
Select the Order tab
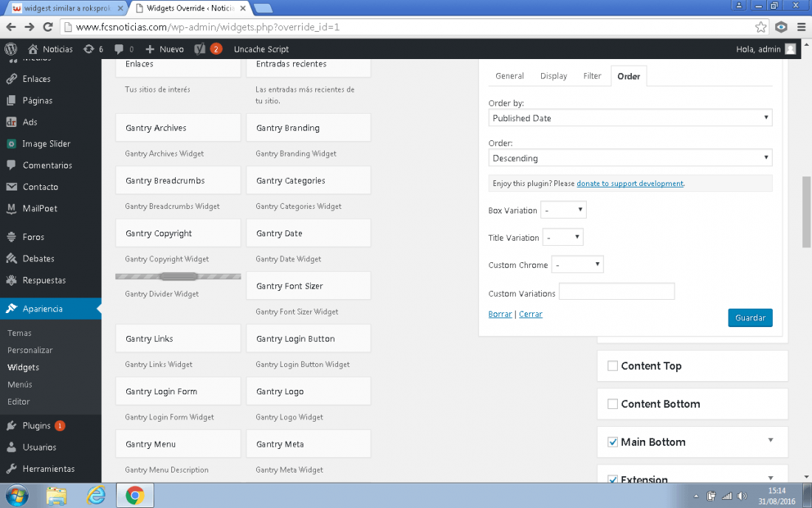click(x=629, y=76)
